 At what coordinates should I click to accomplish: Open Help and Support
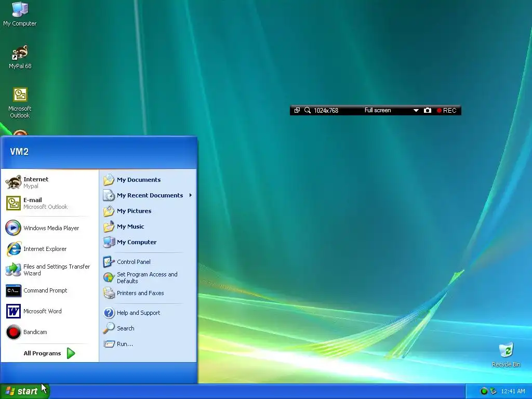[148, 313]
